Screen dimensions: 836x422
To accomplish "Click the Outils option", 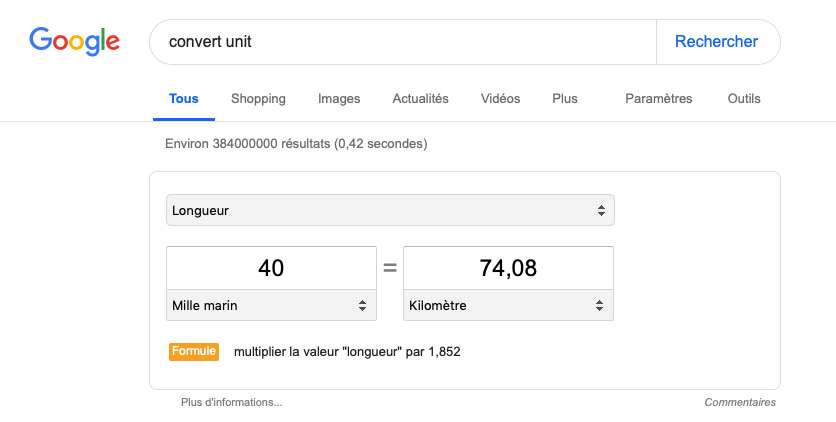I will click(744, 99).
